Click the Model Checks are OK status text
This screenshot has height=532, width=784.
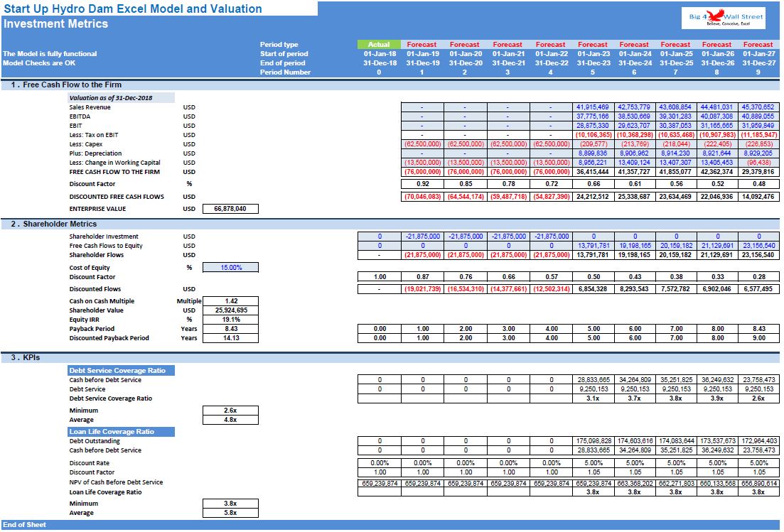pyautogui.click(x=39, y=63)
